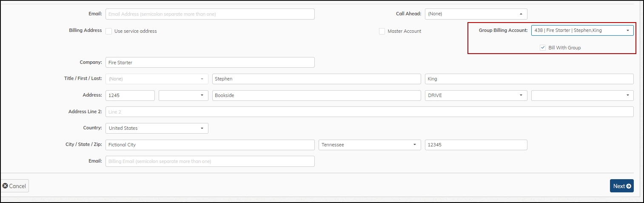Click the Company field containing Fire Starter

[x=210, y=63]
